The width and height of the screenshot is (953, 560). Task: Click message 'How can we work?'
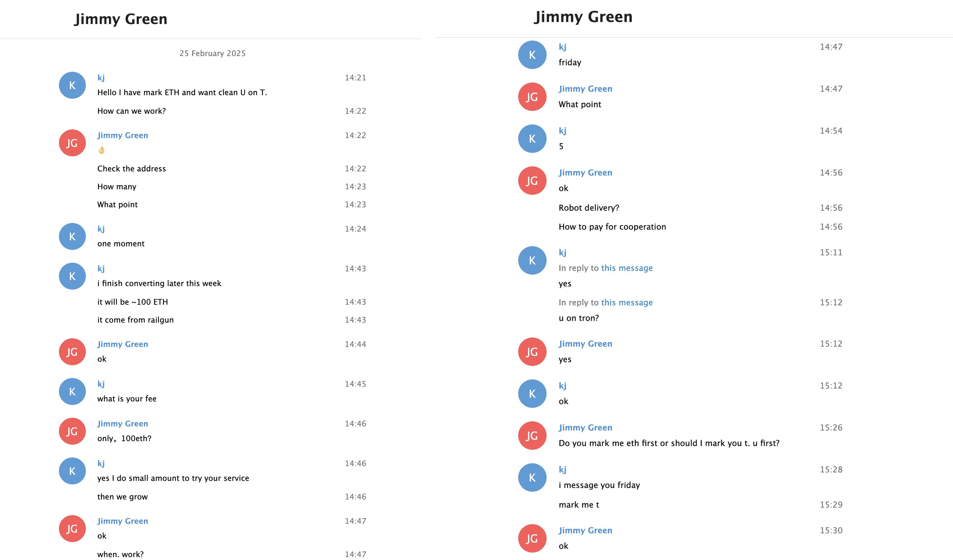coord(132,111)
